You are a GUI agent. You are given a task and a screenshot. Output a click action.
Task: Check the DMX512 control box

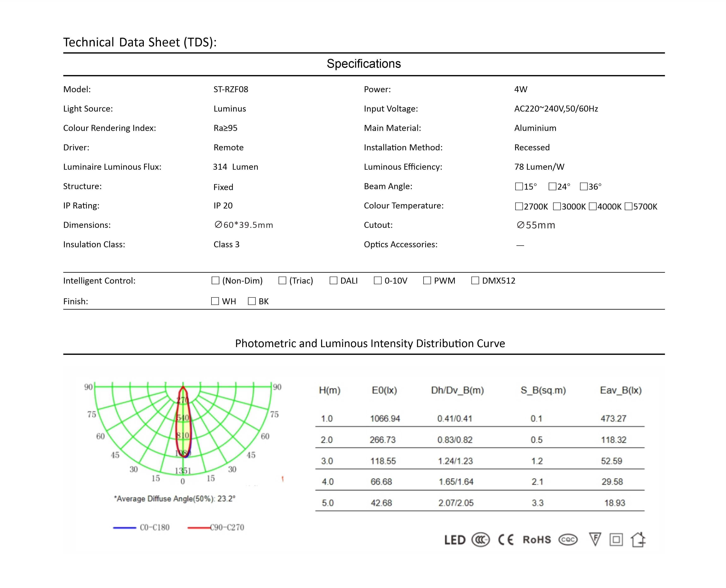475,281
